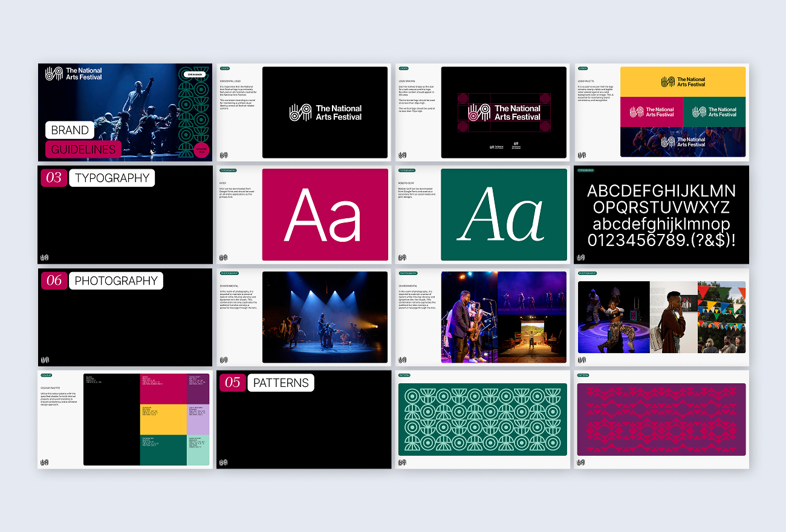The image size is (786, 532).
Task: Open the blue spotlight stage photo
Action: [325, 317]
